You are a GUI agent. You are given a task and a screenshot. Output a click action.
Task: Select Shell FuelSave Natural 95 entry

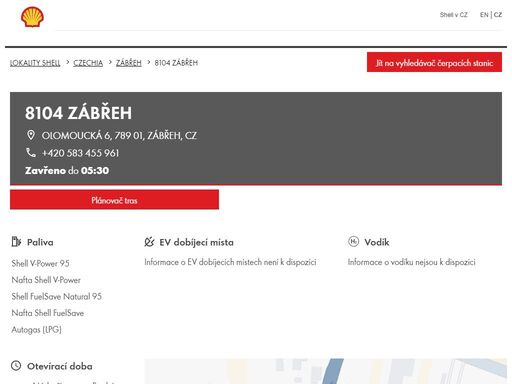coord(57,296)
